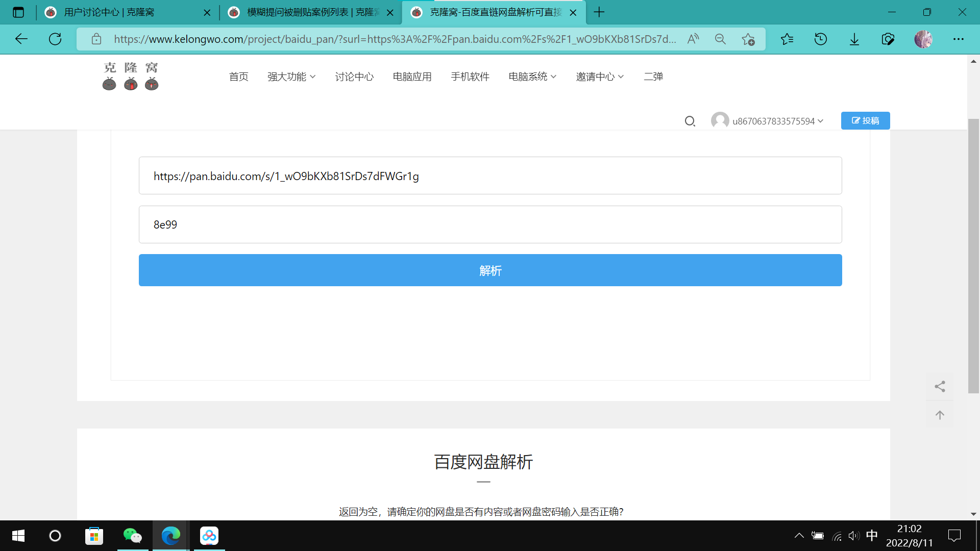Expand the u8670637833575594 user menu

778,121
